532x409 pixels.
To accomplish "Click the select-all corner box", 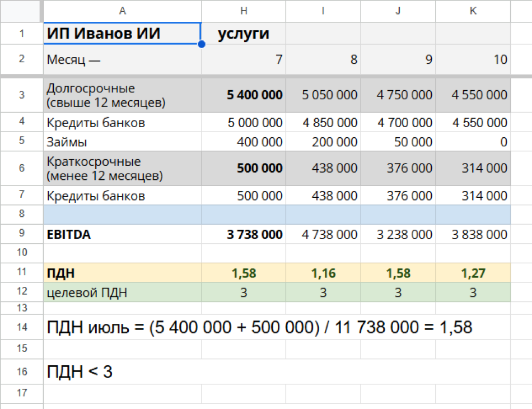I will (22, 11).
